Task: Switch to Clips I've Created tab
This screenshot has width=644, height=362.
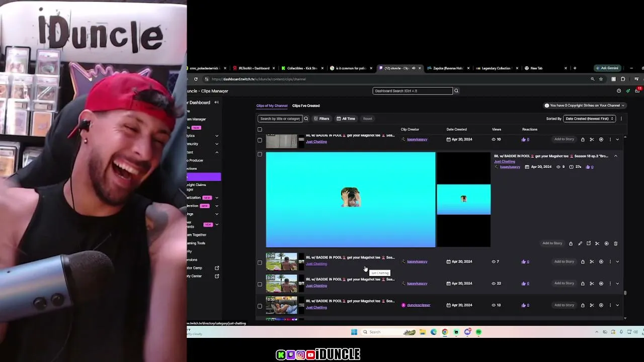Action: coord(306,106)
